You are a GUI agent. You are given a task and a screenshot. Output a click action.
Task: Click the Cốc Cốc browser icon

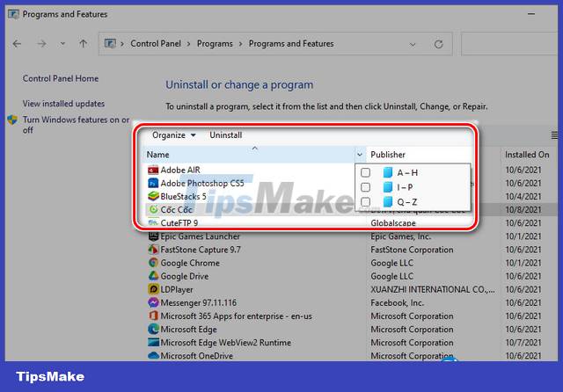[x=153, y=209]
